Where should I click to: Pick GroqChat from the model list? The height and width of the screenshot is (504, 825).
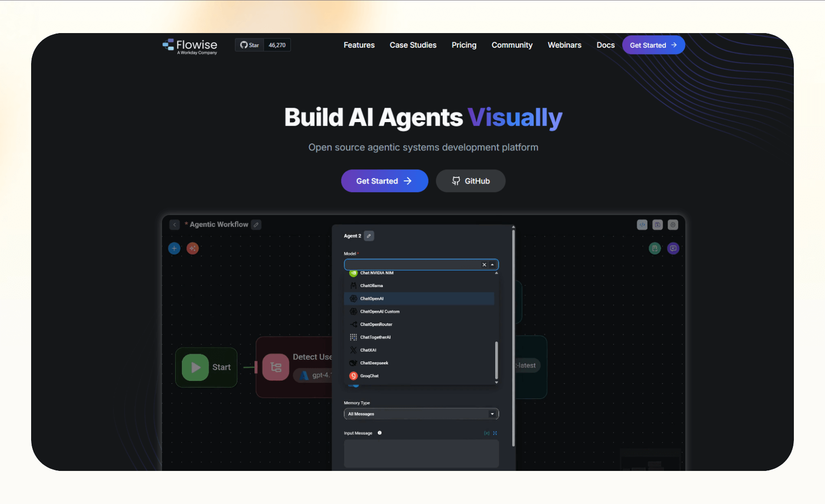419,376
